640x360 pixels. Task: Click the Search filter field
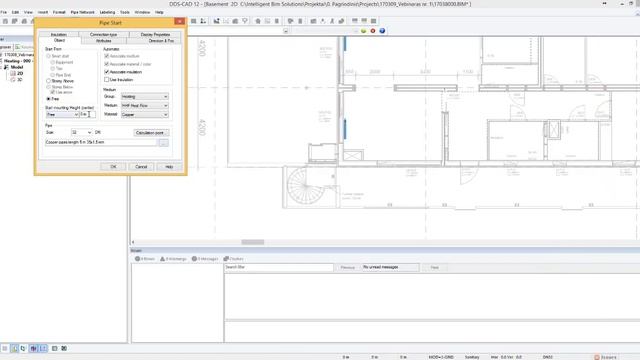[x=279, y=267]
